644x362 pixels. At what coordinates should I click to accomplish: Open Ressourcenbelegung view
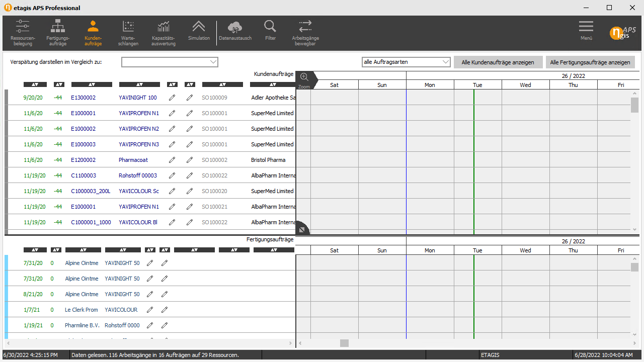point(23,33)
